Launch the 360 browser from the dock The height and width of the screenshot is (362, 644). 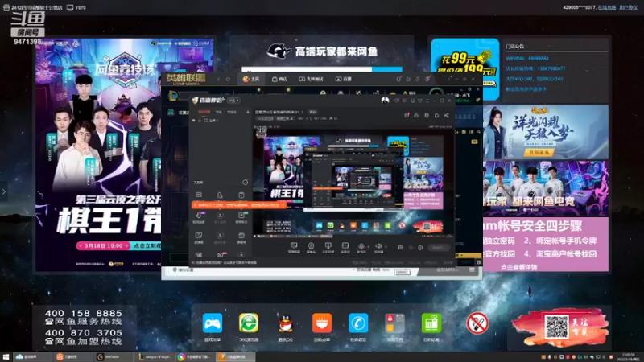tap(249, 323)
